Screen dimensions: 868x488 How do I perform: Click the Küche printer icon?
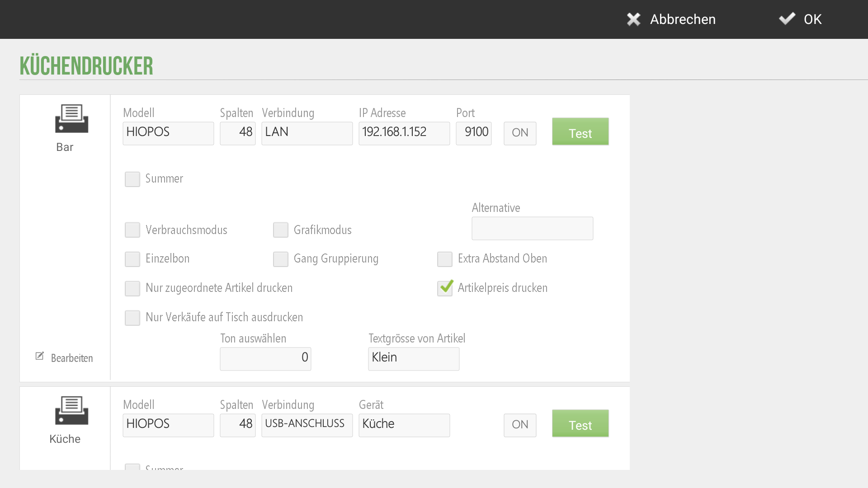[71, 410]
